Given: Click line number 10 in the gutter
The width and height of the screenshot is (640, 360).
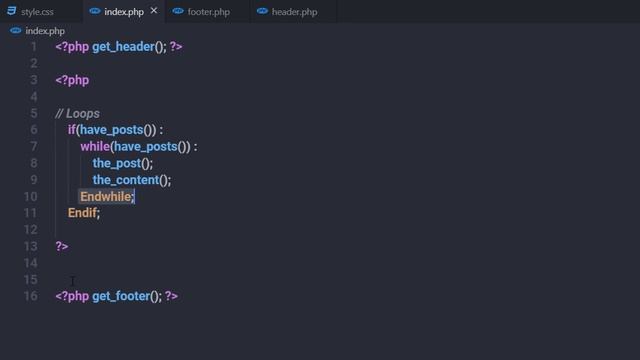Looking at the screenshot, I should click(31, 196).
